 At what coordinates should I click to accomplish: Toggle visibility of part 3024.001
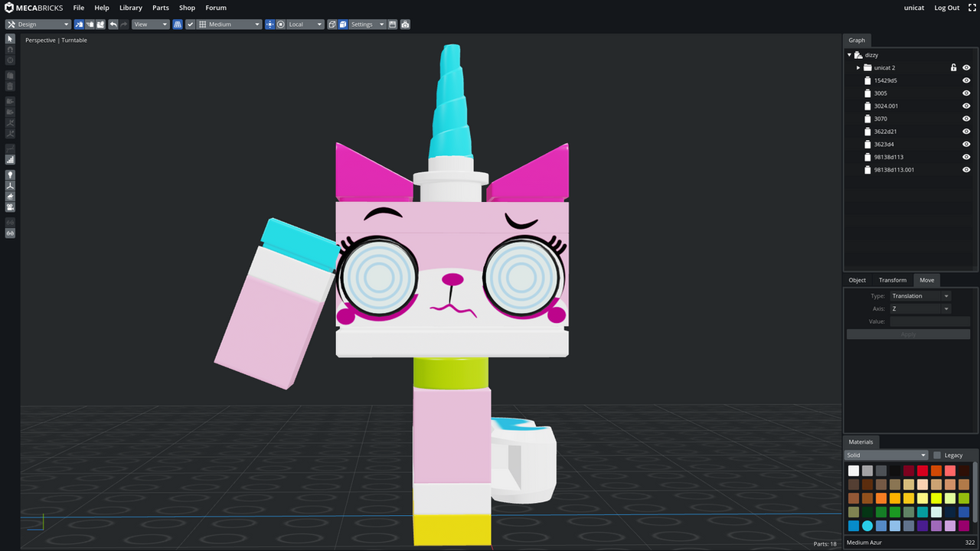click(x=966, y=106)
